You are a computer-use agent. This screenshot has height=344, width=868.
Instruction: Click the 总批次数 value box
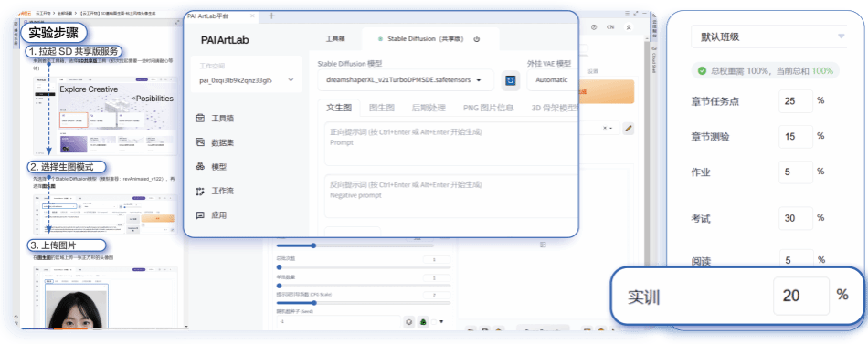[436, 259]
